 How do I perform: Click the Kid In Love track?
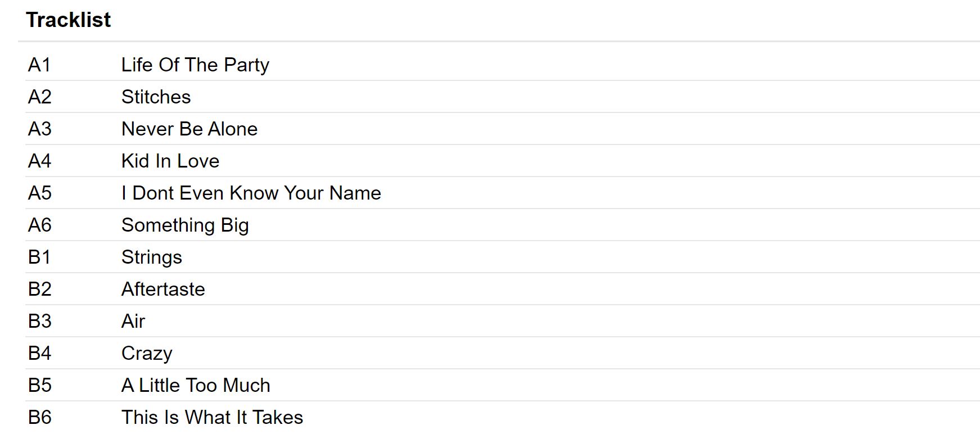point(170,161)
